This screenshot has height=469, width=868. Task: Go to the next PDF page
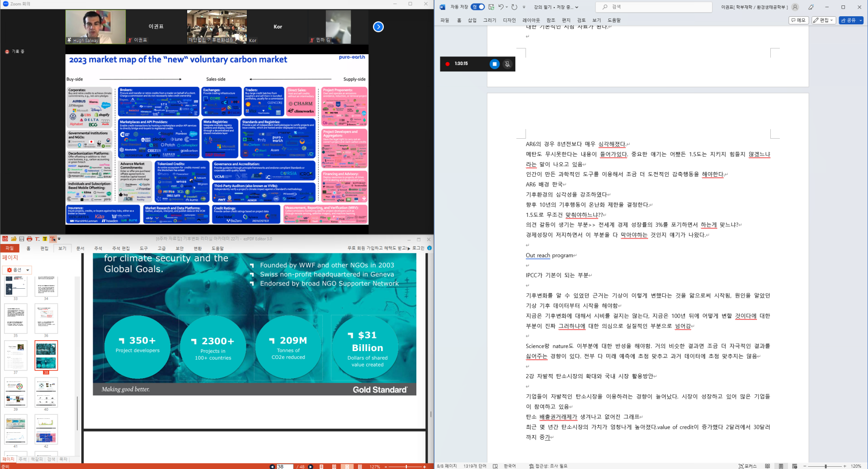(311, 467)
